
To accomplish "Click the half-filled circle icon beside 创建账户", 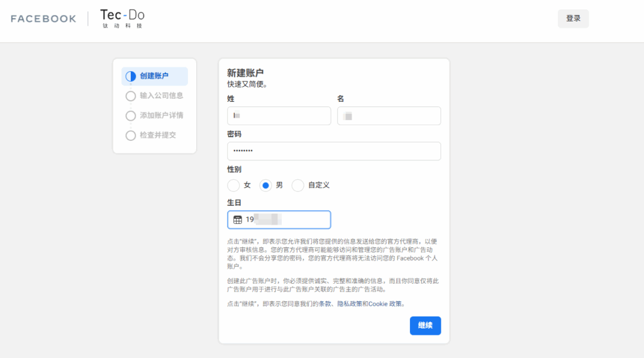I will 131,76.
